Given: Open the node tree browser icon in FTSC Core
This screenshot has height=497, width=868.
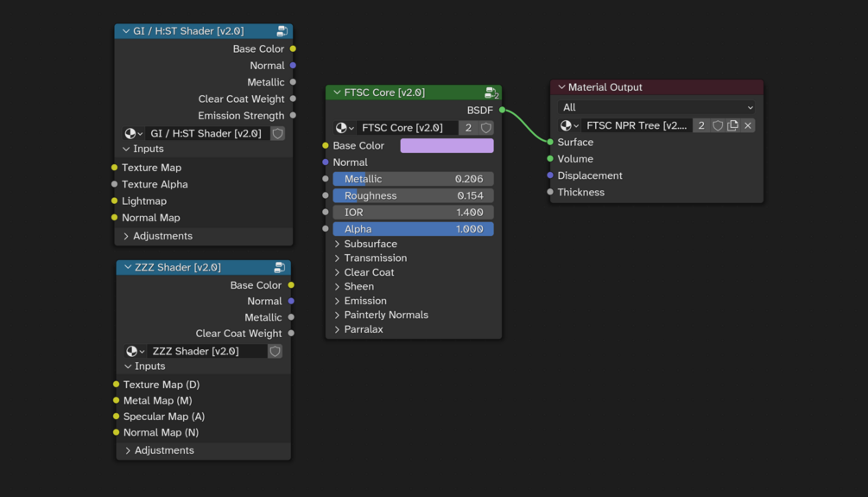Looking at the screenshot, I should coord(345,128).
